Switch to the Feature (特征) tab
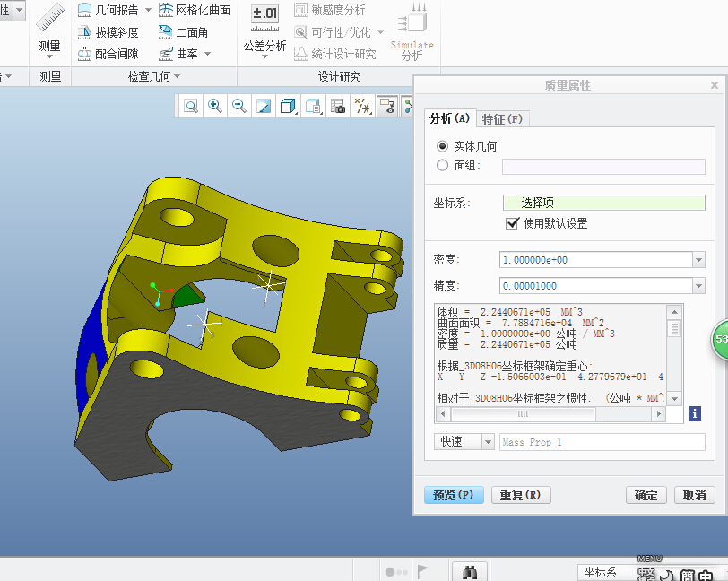 tap(501, 118)
